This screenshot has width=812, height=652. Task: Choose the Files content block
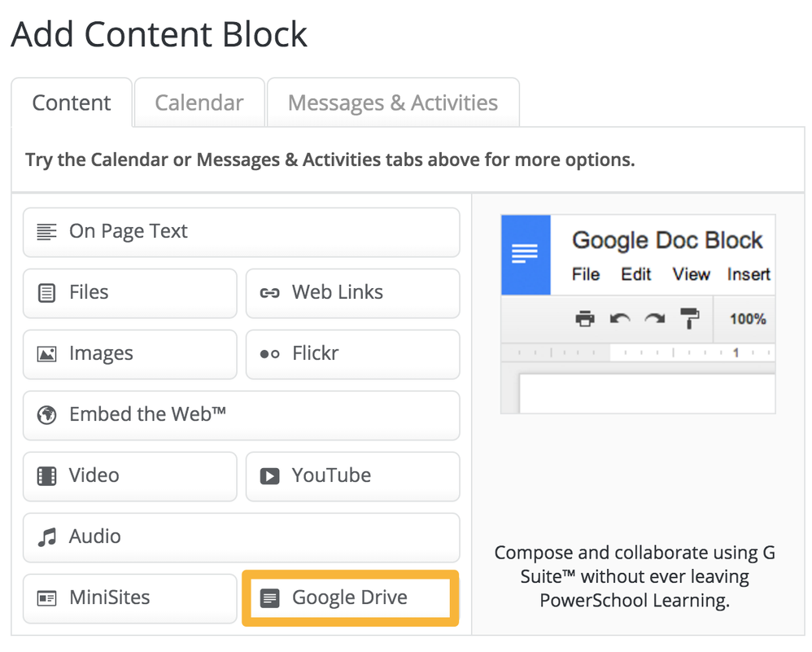click(x=130, y=293)
